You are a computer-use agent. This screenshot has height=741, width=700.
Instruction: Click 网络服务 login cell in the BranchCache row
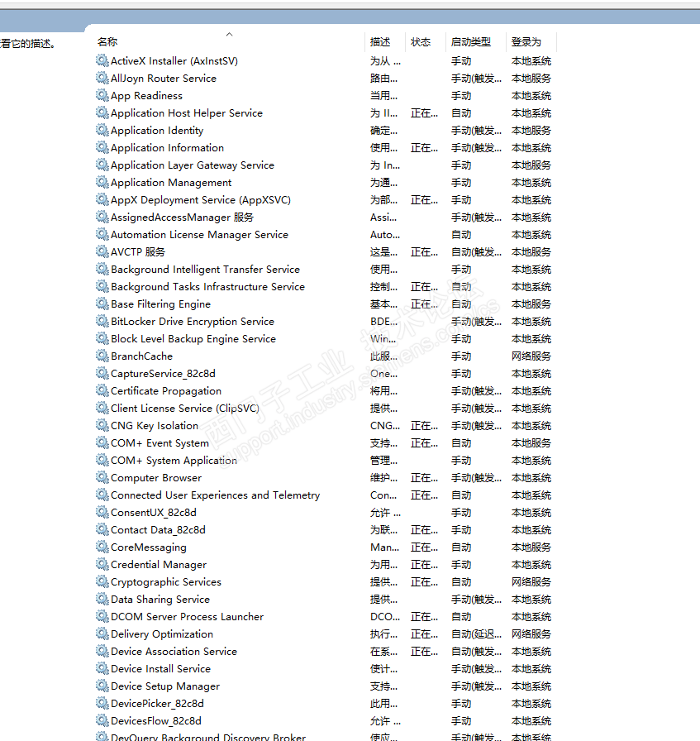point(531,356)
